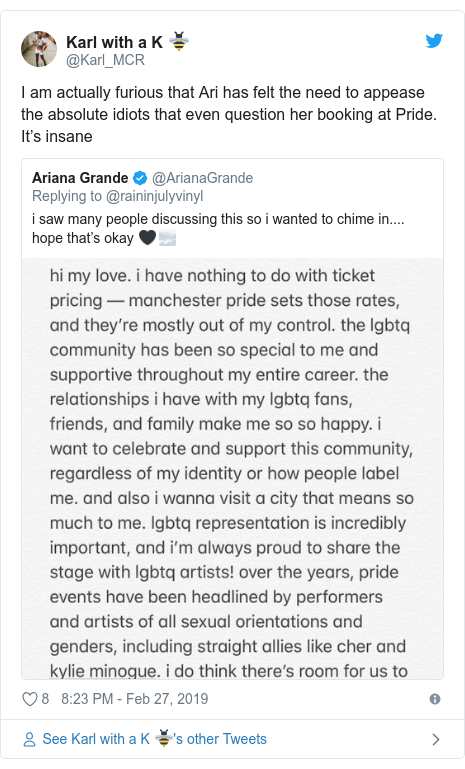Click the black heart emoji in the quoted tweet
The width and height of the screenshot is (465, 769).
147,238
